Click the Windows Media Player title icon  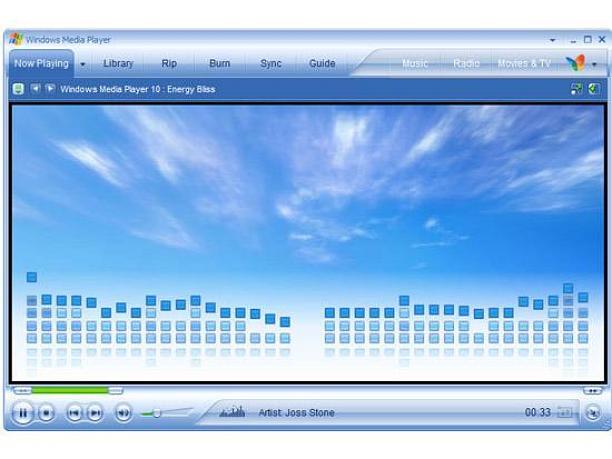(16, 39)
